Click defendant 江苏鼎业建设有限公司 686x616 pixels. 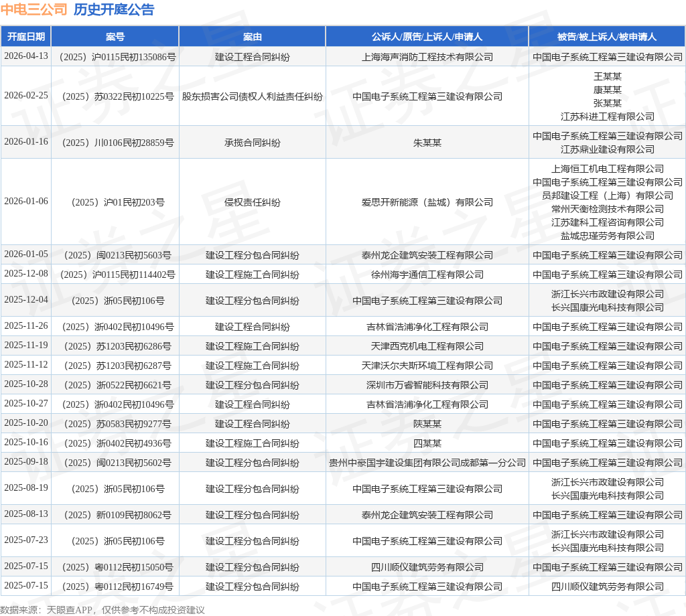click(x=607, y=149)
